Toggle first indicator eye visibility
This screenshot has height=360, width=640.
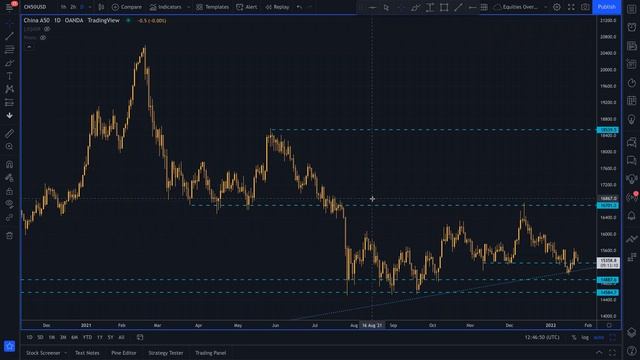point(47,29)
